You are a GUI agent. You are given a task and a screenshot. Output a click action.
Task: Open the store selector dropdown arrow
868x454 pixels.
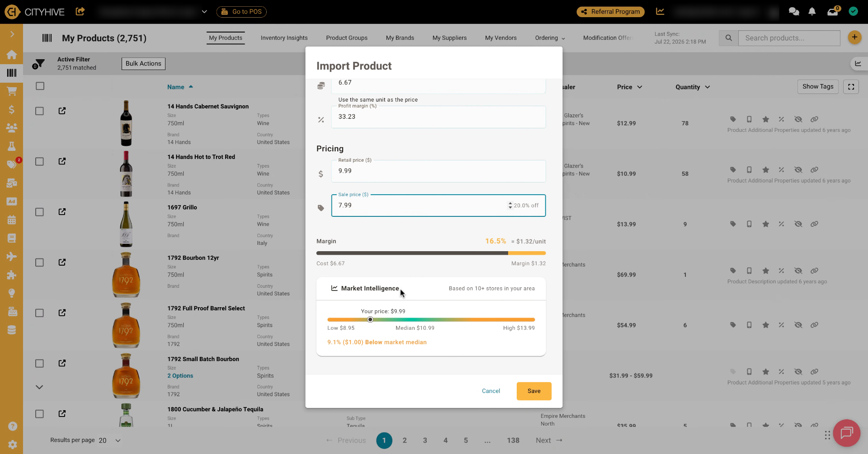[x=204, y=12]
